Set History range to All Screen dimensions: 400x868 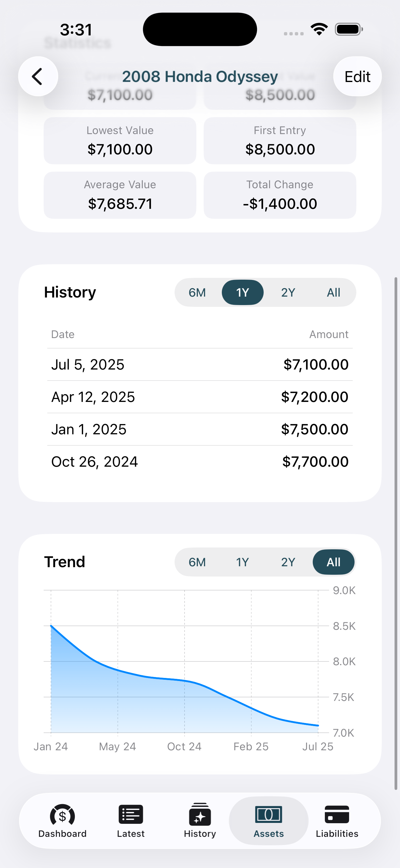click(333, 292)
